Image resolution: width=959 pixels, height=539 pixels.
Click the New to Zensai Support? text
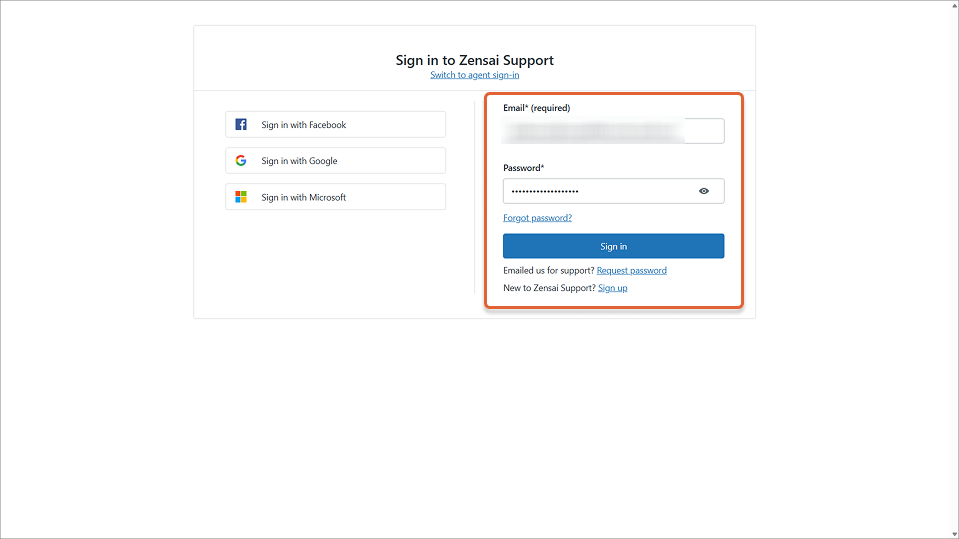[x=549, y=288]
